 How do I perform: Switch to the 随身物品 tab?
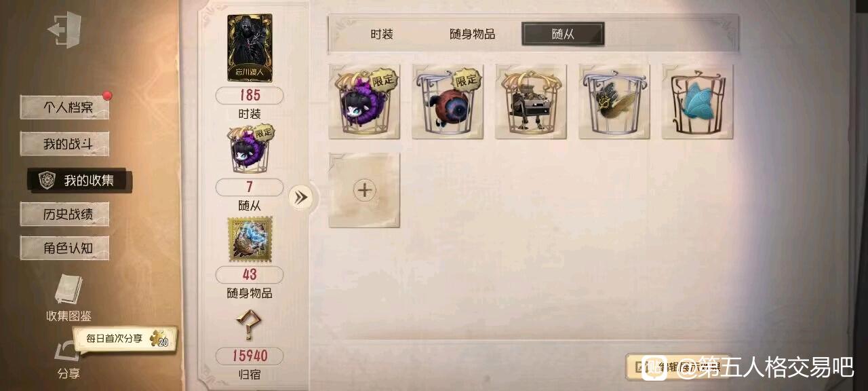(473, 34)
